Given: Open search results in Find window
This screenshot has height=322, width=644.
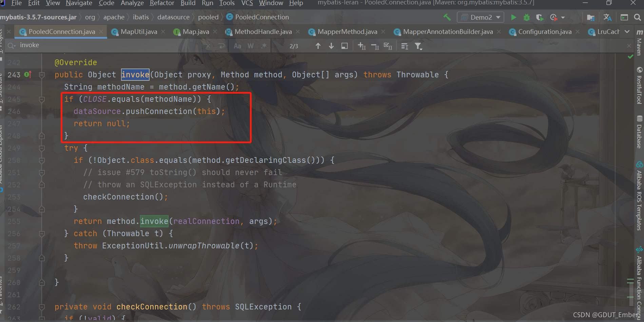Looking at the screenshot, I should (345, 46).
